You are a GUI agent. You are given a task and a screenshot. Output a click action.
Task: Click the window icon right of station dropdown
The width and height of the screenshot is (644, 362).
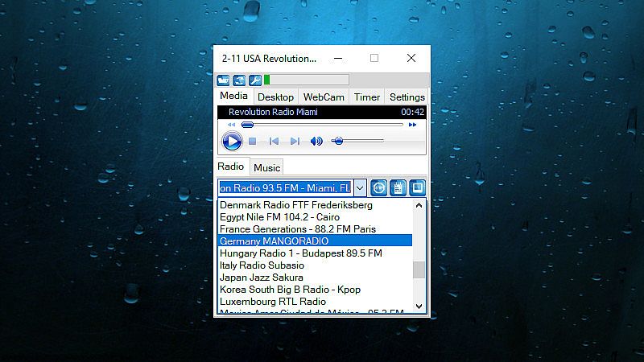(x=417, y=188)
